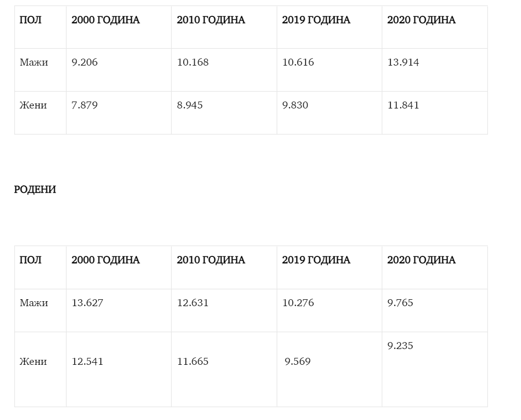Viewport: 521px width, 420px height.
Task: Click the cell showing 13.914
Action: (403, 63)
